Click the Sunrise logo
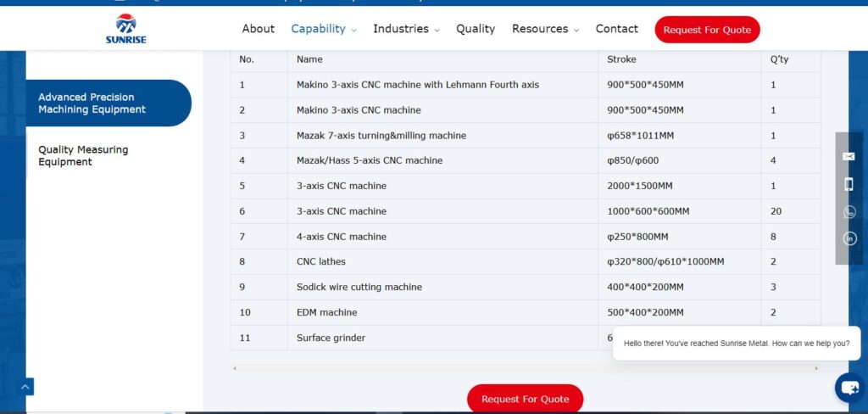 (126, 29)
